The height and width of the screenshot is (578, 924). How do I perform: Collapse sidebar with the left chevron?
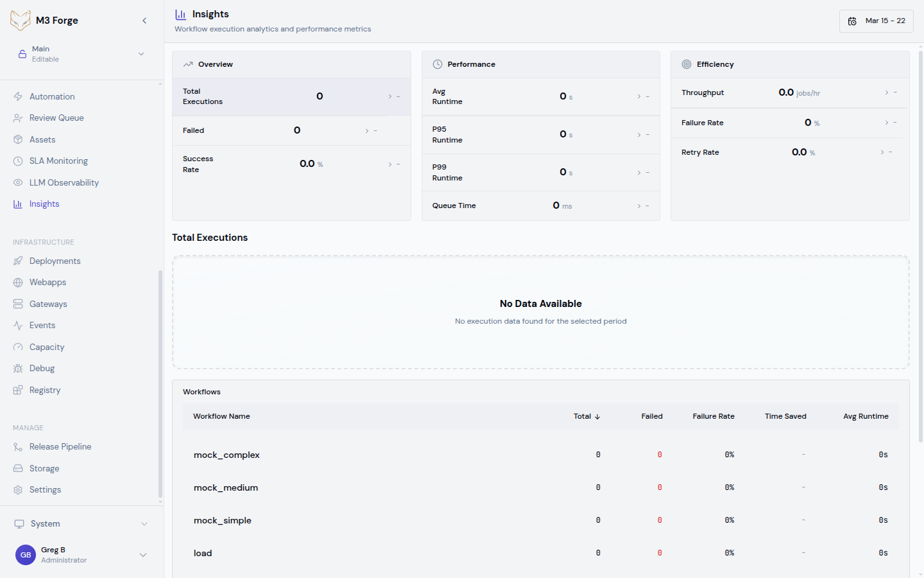pyautogui.click(x=144, y=21)
